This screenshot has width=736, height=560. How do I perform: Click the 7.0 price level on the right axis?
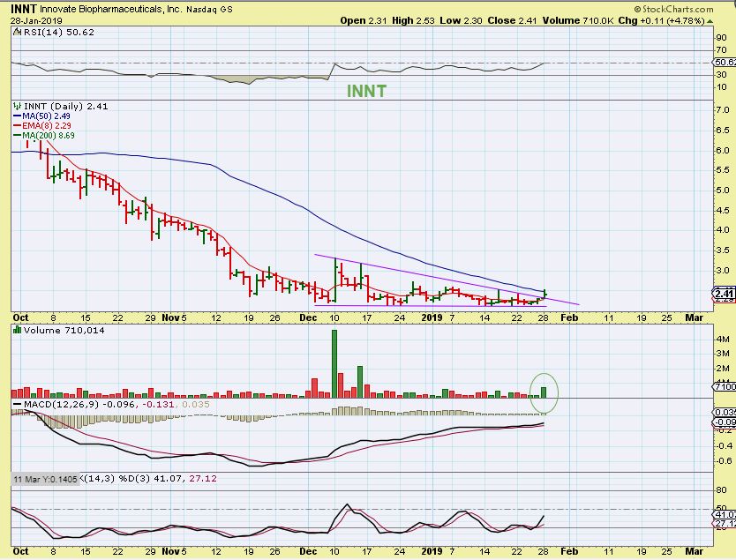[x=723, y=109]
